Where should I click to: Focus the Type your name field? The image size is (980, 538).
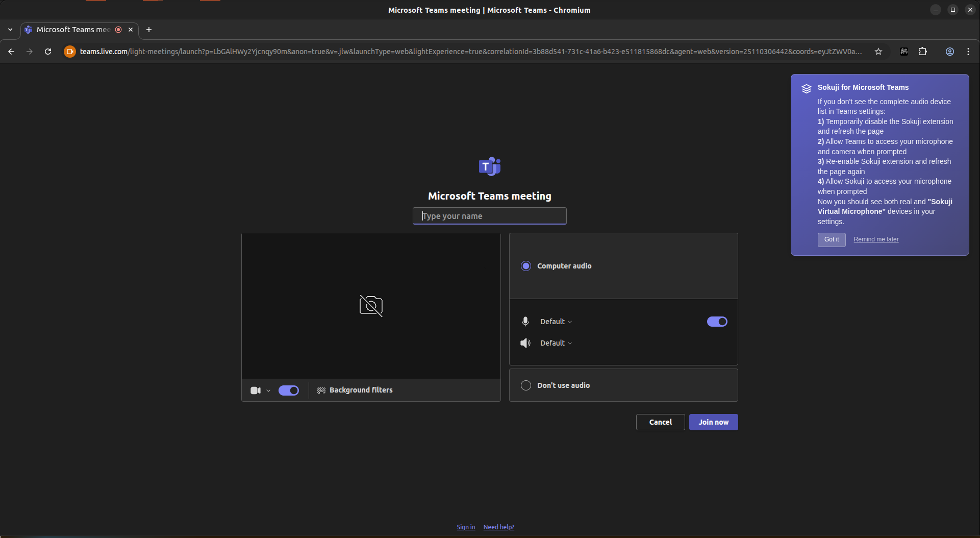[490, 216]
